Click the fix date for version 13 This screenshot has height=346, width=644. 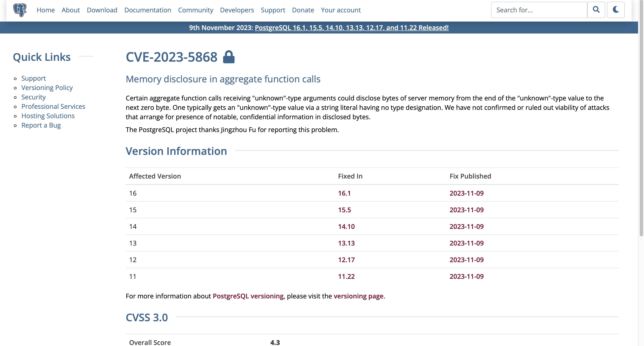tap(466, 243)
